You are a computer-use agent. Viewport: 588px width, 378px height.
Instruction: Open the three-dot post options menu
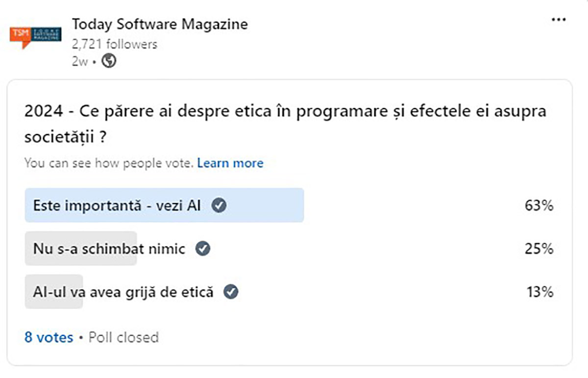click(x=559, y=20)
